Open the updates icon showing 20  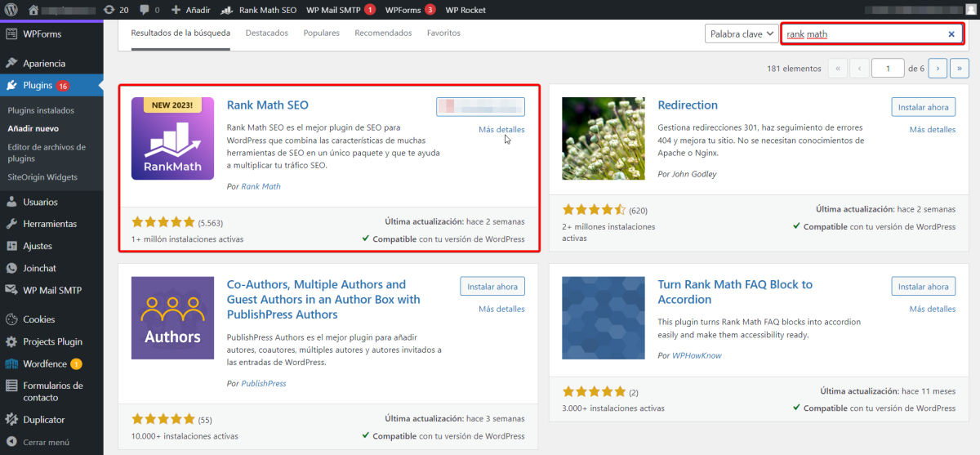tap(117, 10)
